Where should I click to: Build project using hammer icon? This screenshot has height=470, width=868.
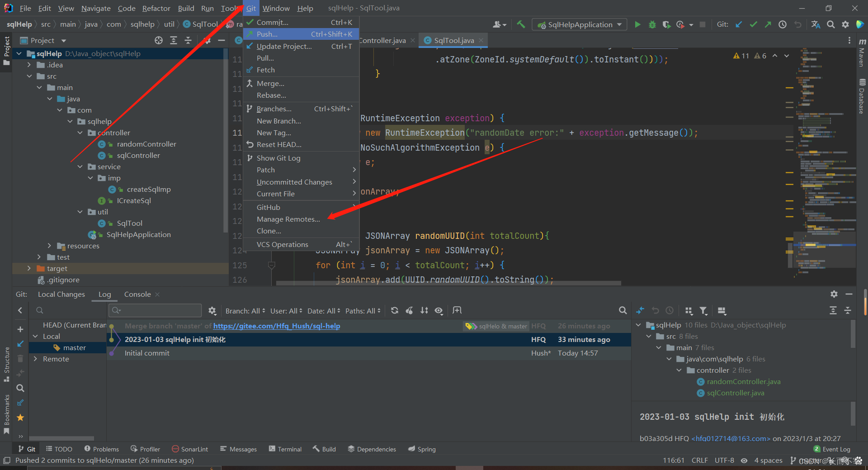click(x=521, y=24)
